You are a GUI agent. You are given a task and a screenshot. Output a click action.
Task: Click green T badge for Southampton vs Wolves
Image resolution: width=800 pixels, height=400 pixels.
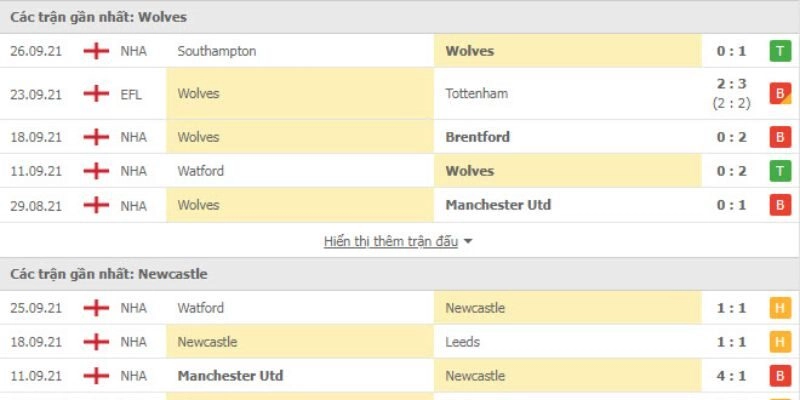click(x=780, y=51)
